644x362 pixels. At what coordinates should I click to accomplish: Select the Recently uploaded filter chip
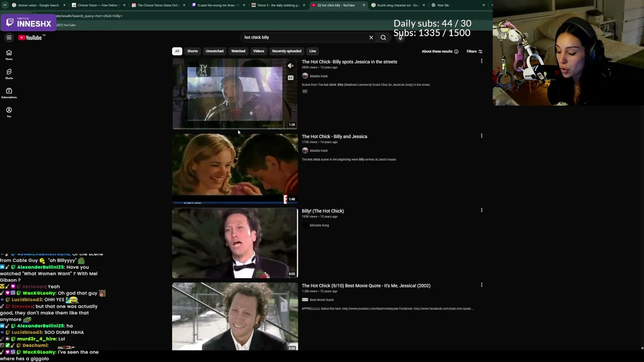[287, 51]
